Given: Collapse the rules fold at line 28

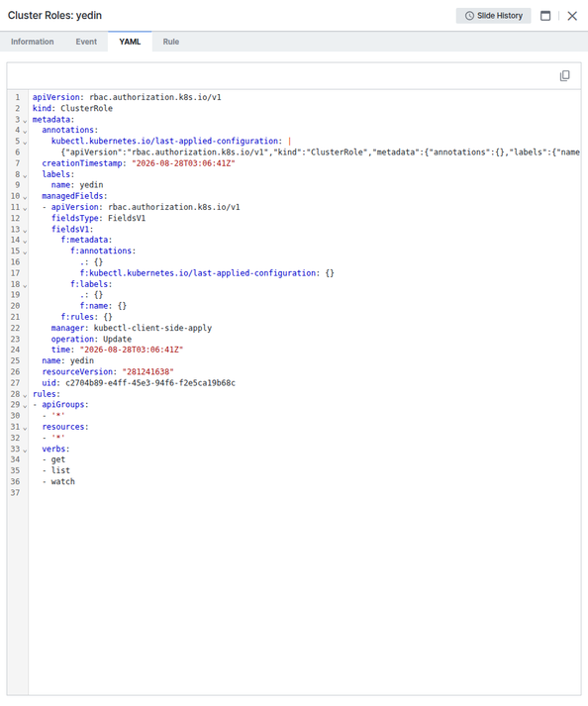Looking at the screenshot, I should [25, 395].
